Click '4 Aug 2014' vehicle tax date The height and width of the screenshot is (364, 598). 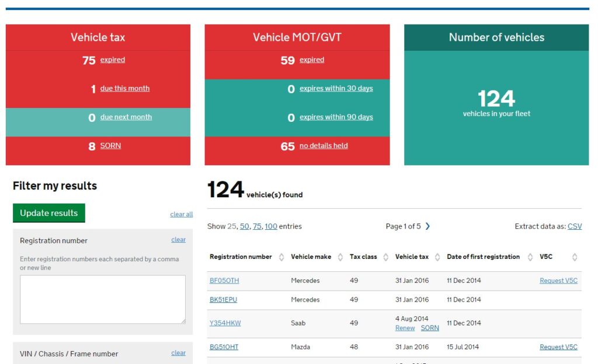(412, 318)
